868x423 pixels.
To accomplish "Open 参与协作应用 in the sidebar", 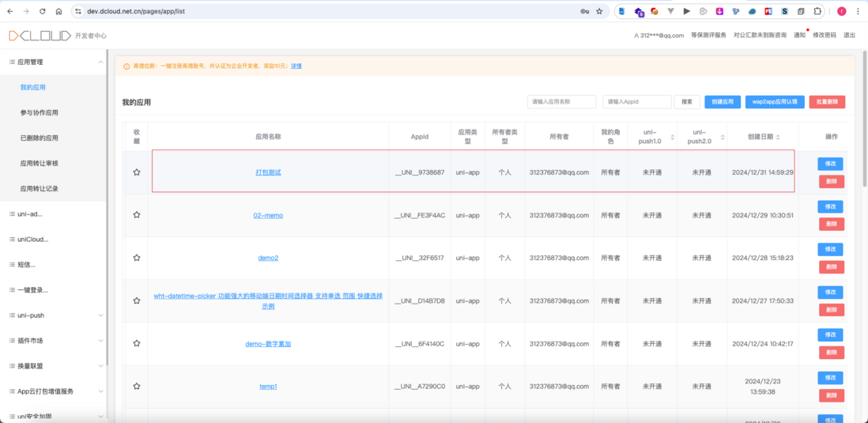I will [40, 112].
